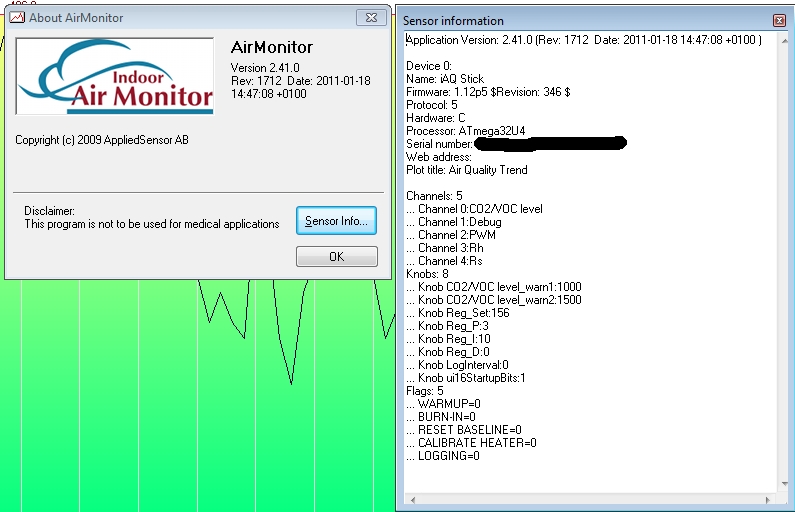This screenshot has width=795, height=512.
Task: Click the vertical scrollbar up arrow
Action: click(784, 41)
